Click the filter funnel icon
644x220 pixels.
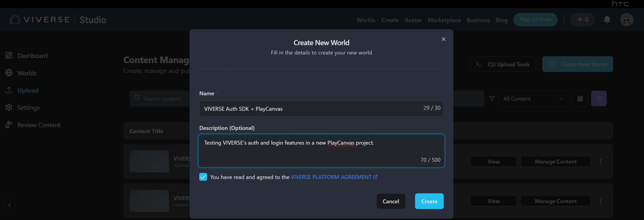(x=492, y=99)
